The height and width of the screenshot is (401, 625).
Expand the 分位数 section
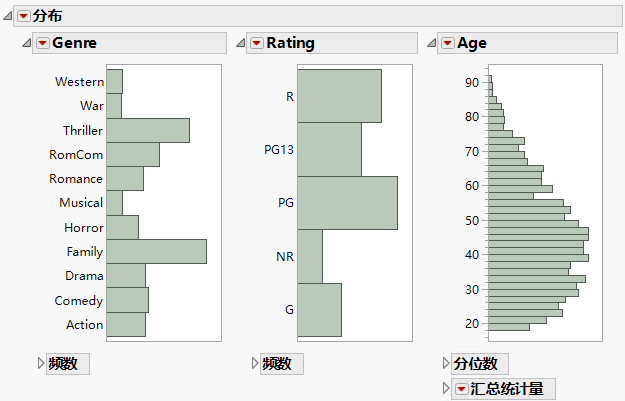point(446,364)
